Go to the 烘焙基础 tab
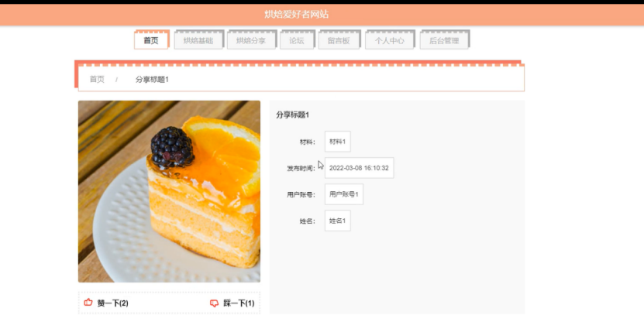 198,40
